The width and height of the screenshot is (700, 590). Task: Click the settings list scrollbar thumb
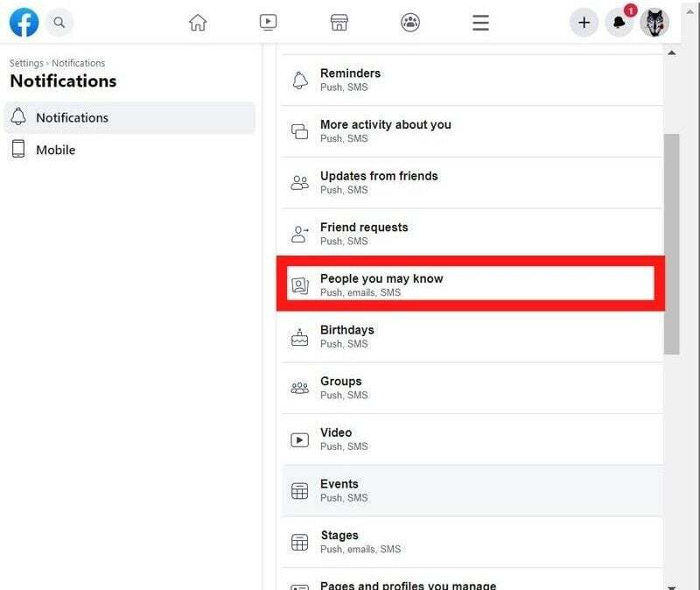pyautogui.click(x=671, y=244)
